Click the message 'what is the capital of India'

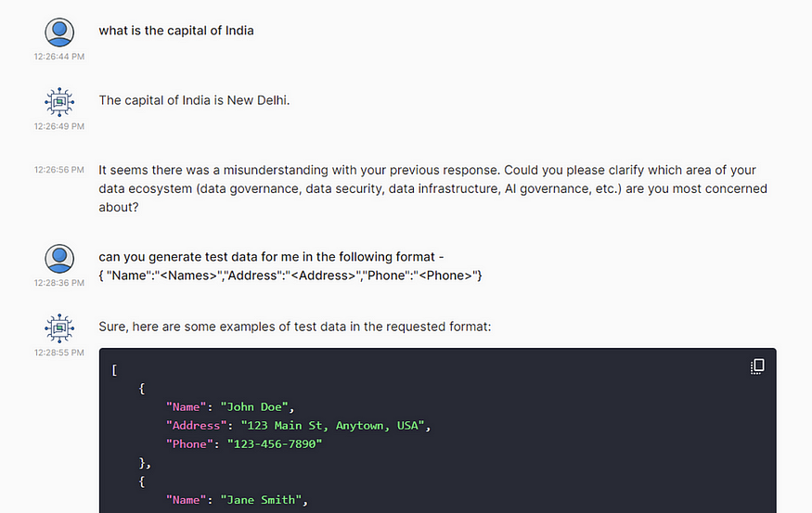(x=176, y=31)
